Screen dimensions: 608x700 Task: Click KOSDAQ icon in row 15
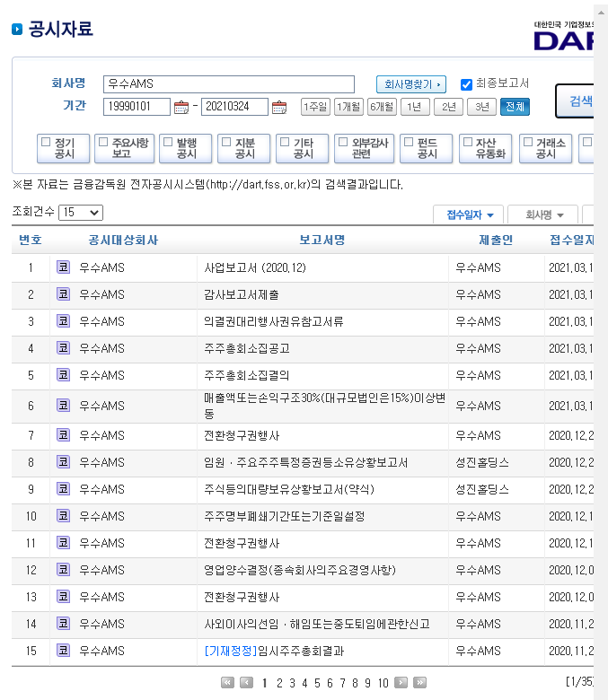[63, 651]
